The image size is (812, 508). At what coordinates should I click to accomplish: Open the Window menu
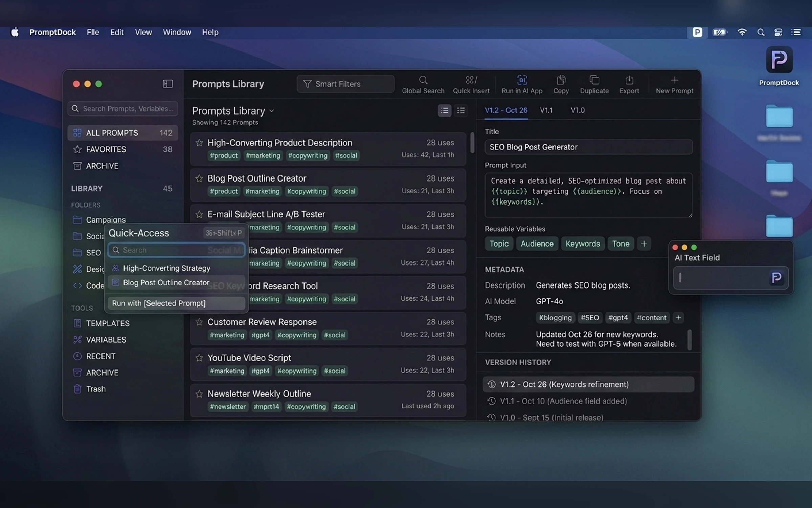click(177, 32)
